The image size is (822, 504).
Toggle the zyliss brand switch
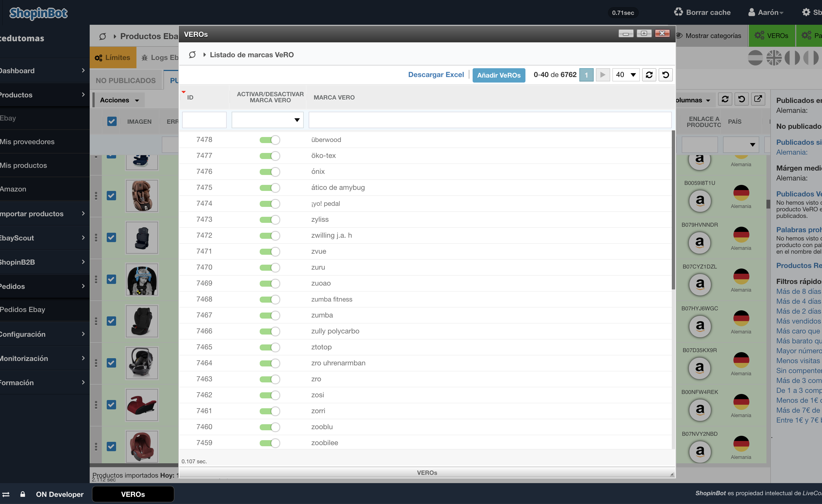[270, 220]
